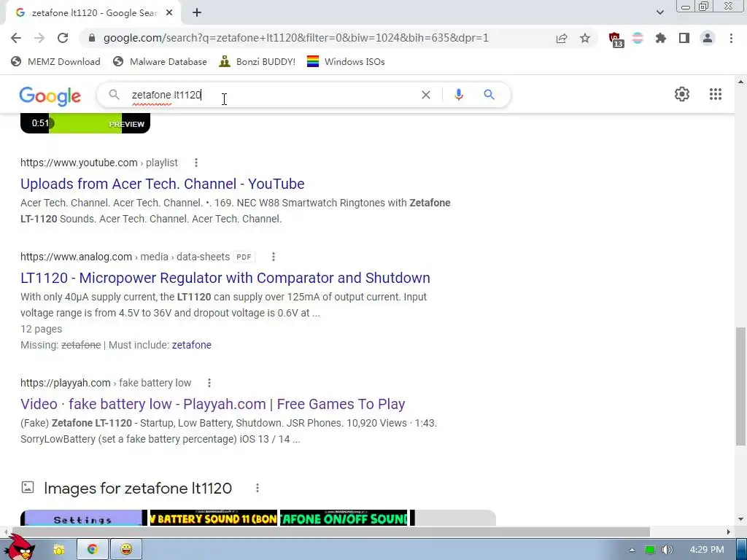Click the scroll-right arrow of horizontal scrollbar

[729, 532]
